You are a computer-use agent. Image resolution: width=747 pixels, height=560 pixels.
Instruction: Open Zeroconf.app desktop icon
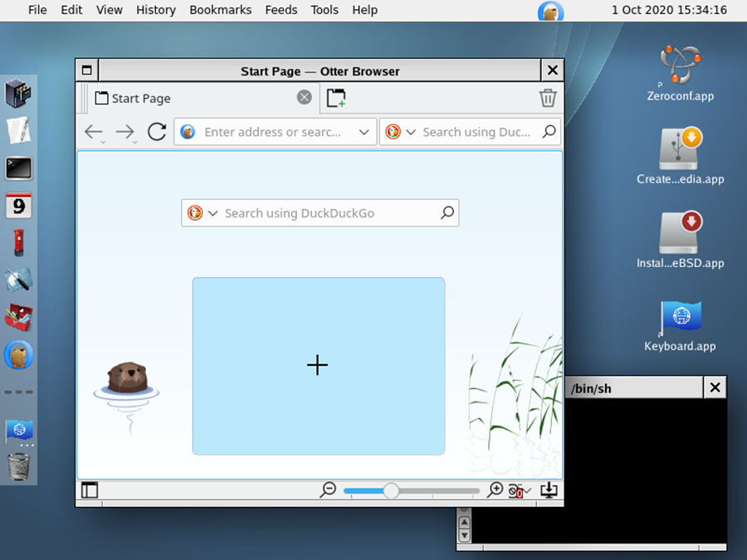pos(680,74)
